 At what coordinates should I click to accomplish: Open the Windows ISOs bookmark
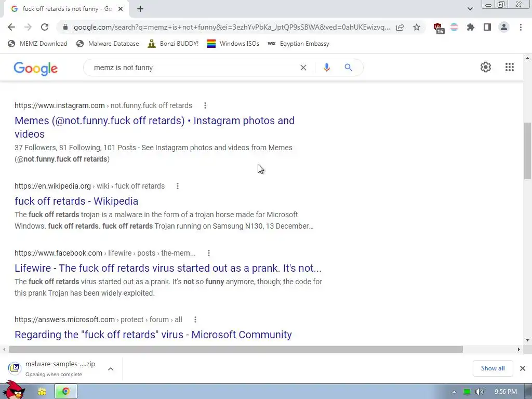point(233,44)
